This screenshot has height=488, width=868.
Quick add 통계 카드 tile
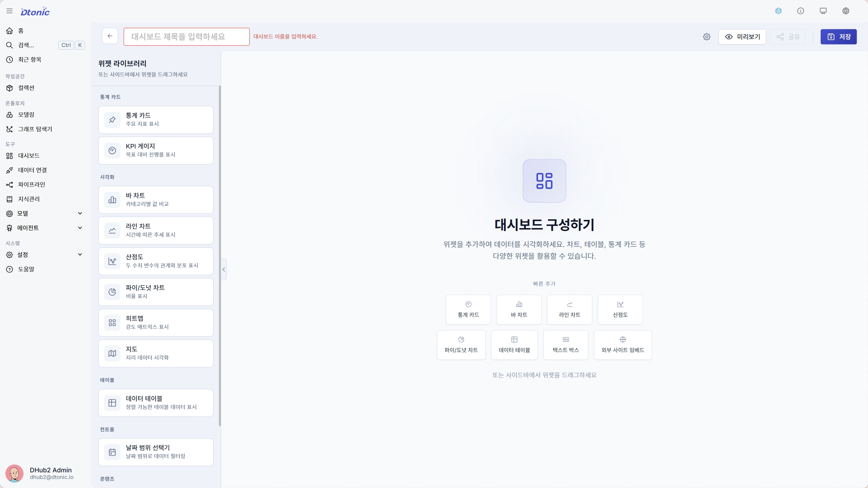468,310
